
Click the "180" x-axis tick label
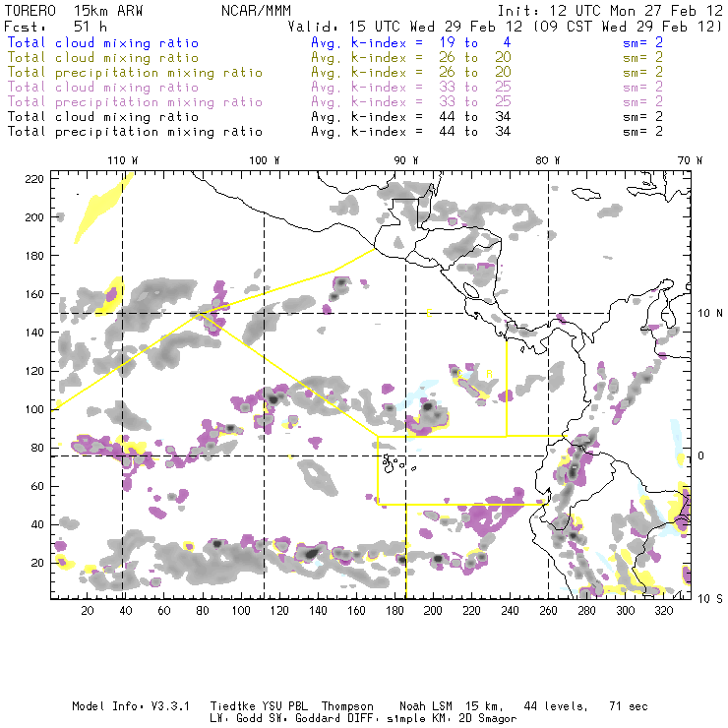click(394, 611)
